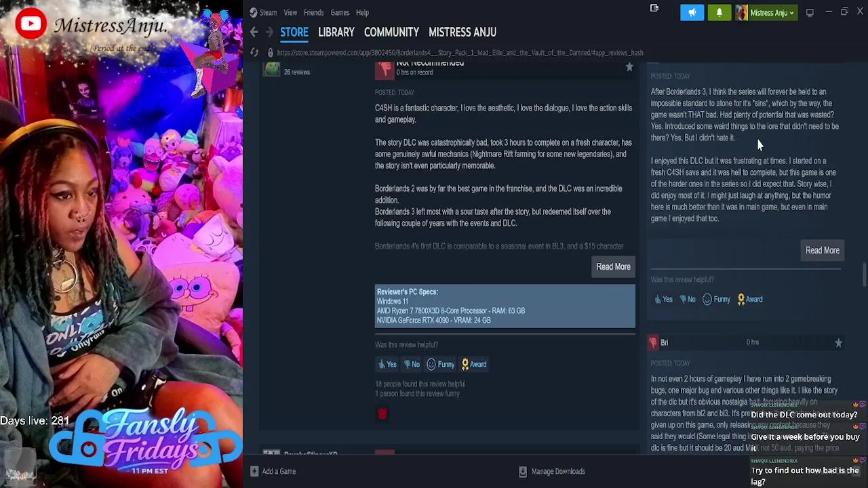Image resolution: width=868 pixels, height=488 pixels.
Task: Click the star icon on Bri's review
Action: 838,343
